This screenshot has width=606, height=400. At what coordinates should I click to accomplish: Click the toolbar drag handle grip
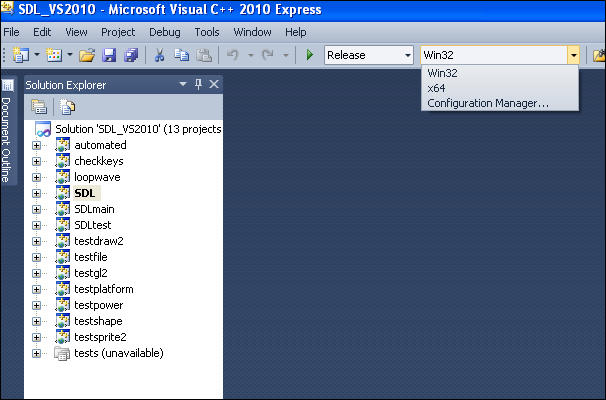point(4,55)
